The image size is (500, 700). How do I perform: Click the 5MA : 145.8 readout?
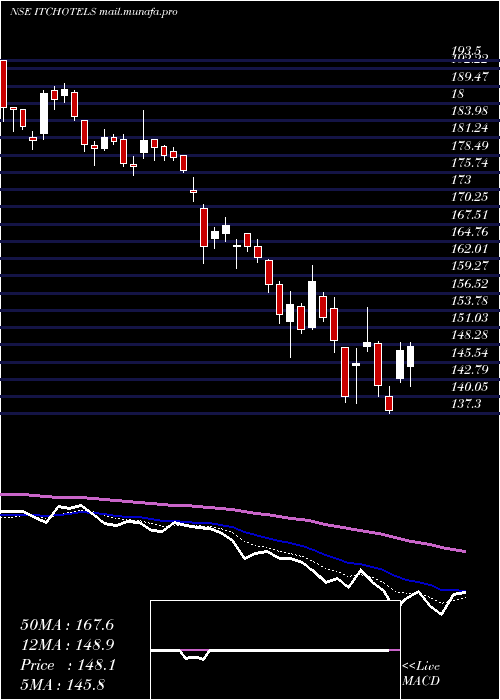(64, 685)
